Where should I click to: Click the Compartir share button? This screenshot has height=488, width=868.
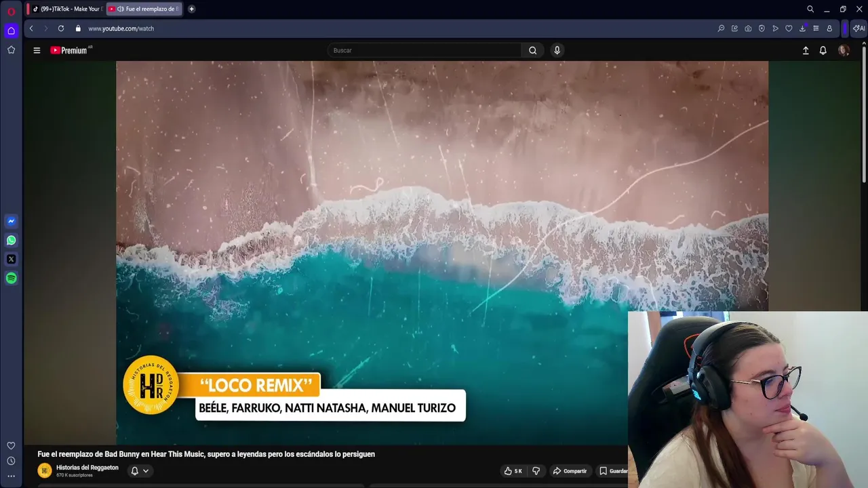[570, 471]
